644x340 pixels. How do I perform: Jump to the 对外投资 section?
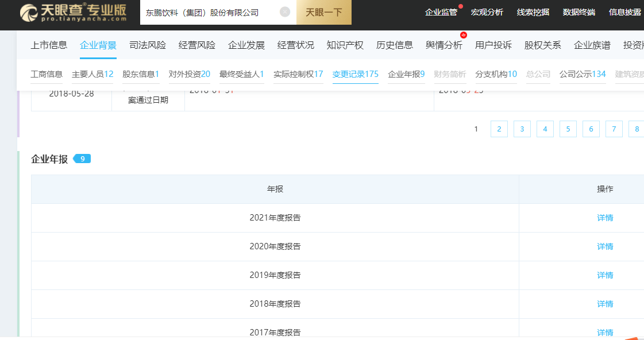coord(189,74)
